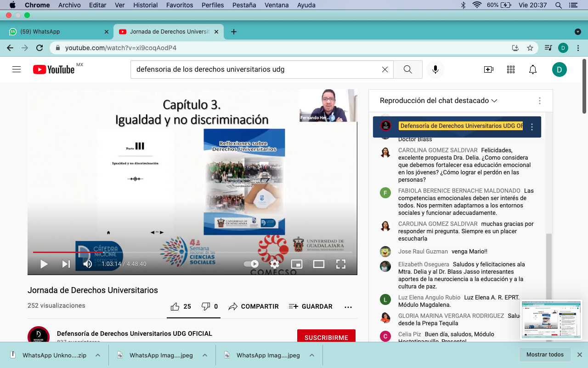Open more actions ellipsis below video
Image resolution: width=588 pixels, height=368 pixels.
pyautogui.click(x=348, y=307)
